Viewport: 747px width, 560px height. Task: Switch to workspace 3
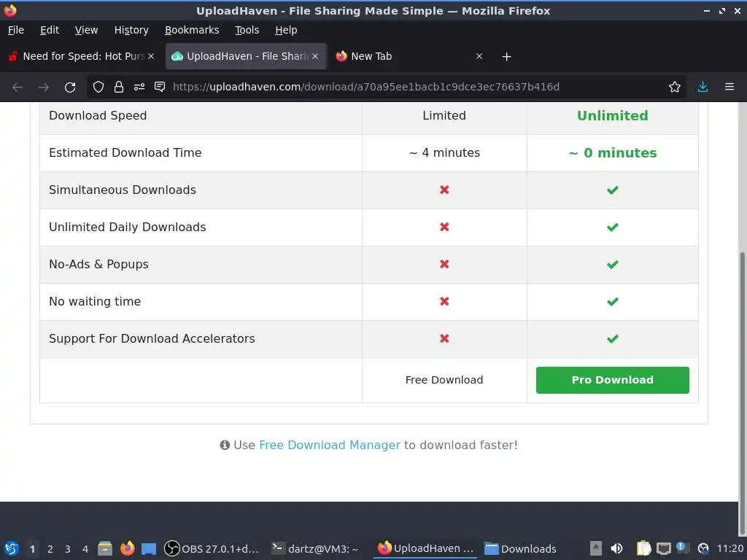pyautogui.click(x=68, y=549)
